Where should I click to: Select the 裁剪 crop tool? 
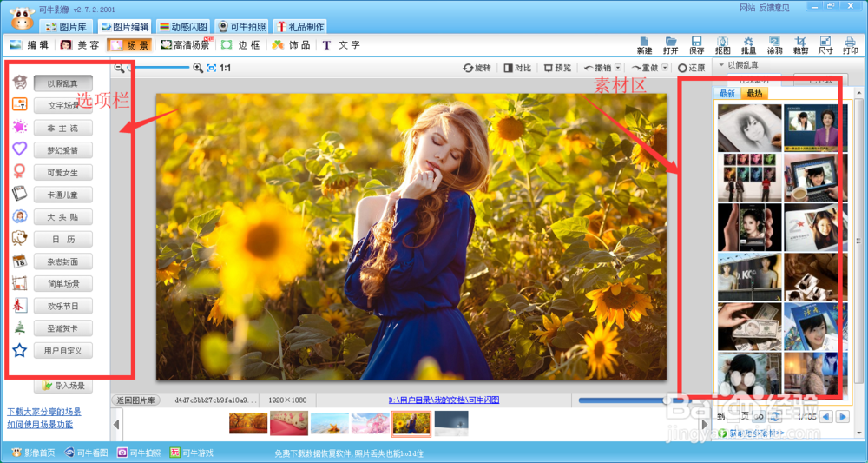pos(800,45)
